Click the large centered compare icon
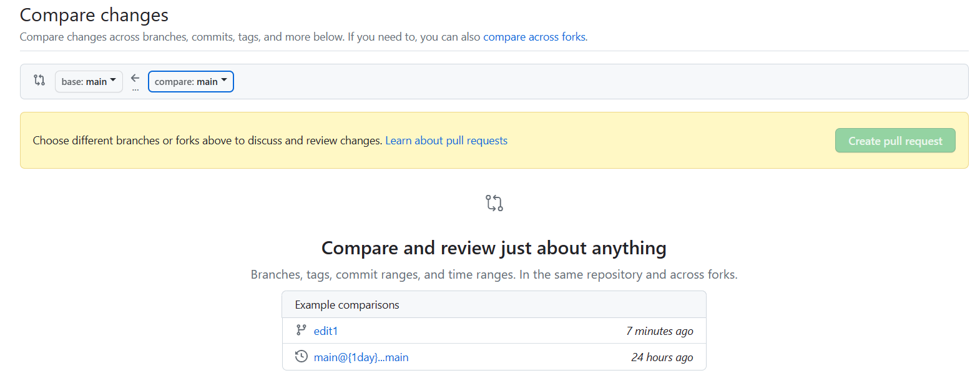Viewport: 980px width, 383px height. click(x=494, y=203)
